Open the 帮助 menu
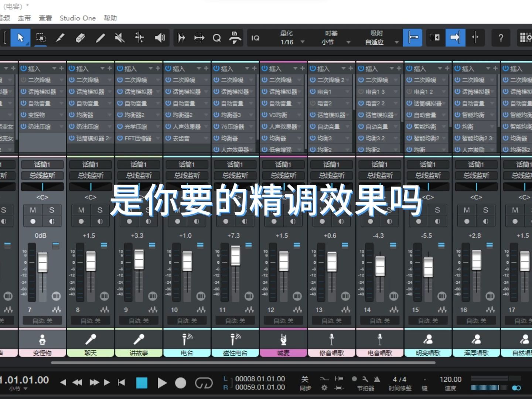This screenshot has width=532, height=399. coord(110,18)
